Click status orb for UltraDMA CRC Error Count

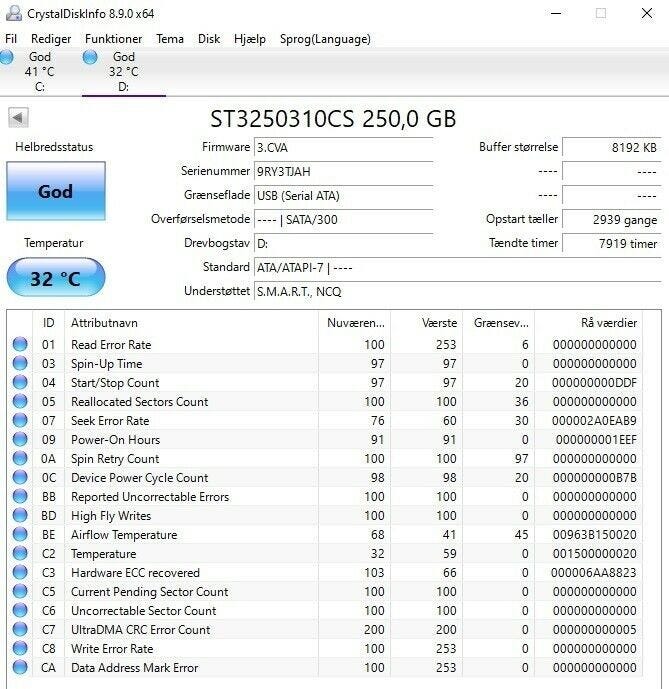point(20,630)
